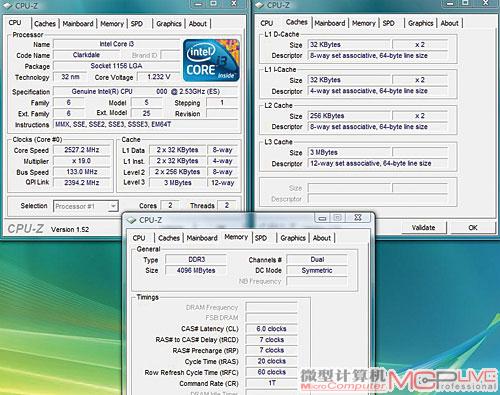Switch to CPU tab in right CPU-Z window
Viewport: 500px width, 395px height.
pos(267,23)
